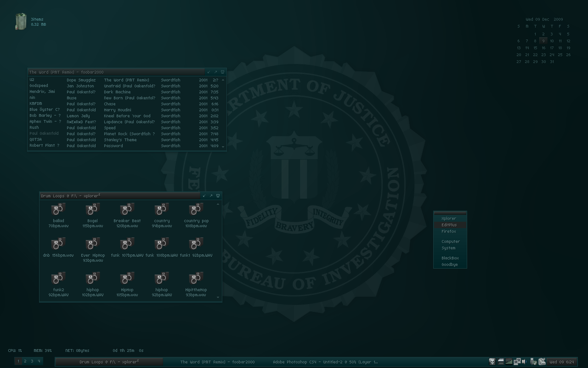Open the System menu entry

coord(450,248)
